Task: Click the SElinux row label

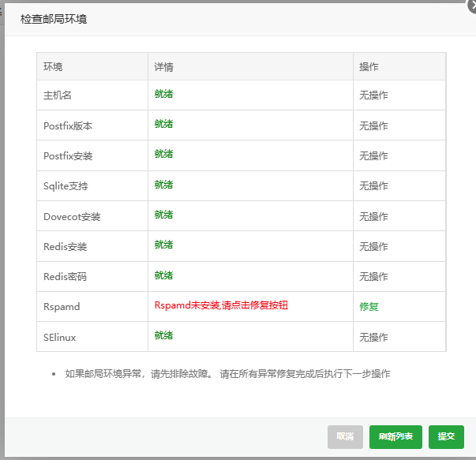Action: tap(59, 337)
